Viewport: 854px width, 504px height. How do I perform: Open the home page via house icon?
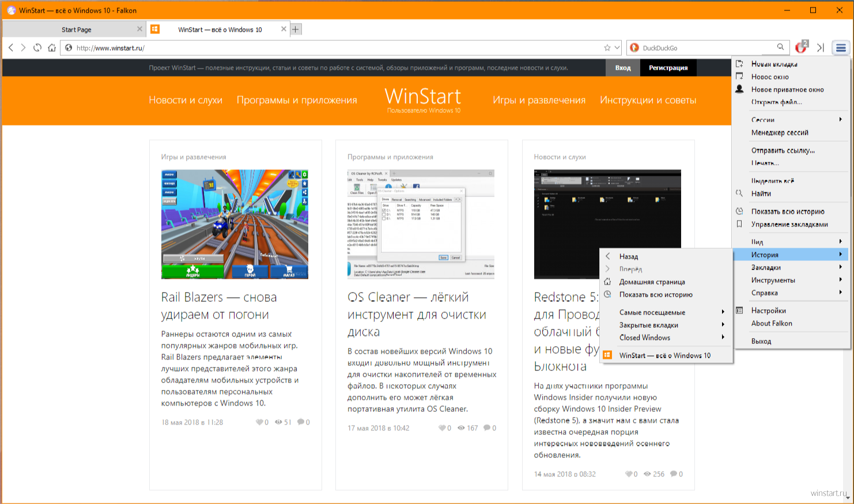pos(52,48)
